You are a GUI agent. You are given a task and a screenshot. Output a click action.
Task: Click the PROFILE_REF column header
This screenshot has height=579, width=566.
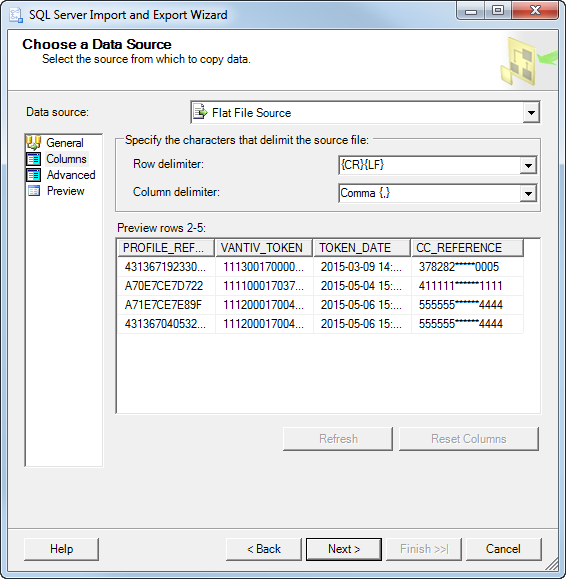point(166,248)
